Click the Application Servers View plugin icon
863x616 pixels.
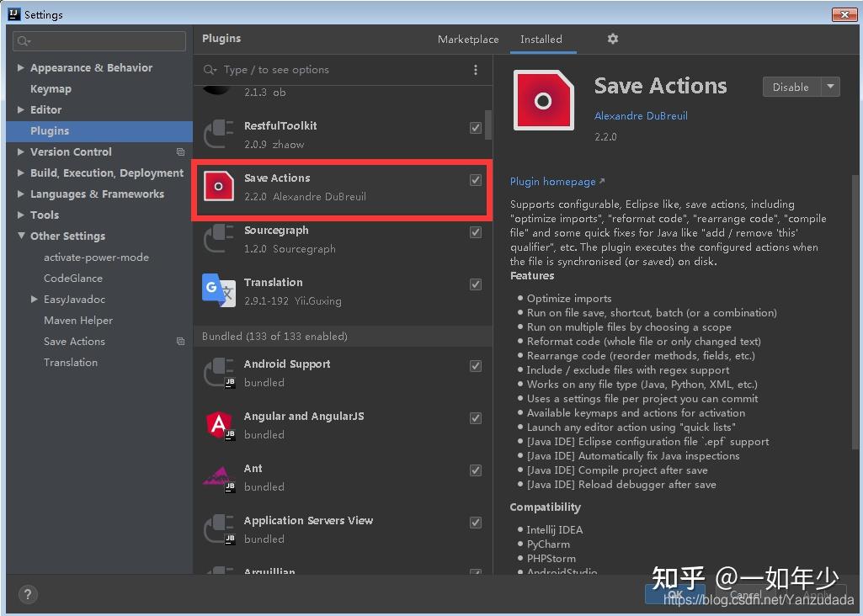(218, 529)
